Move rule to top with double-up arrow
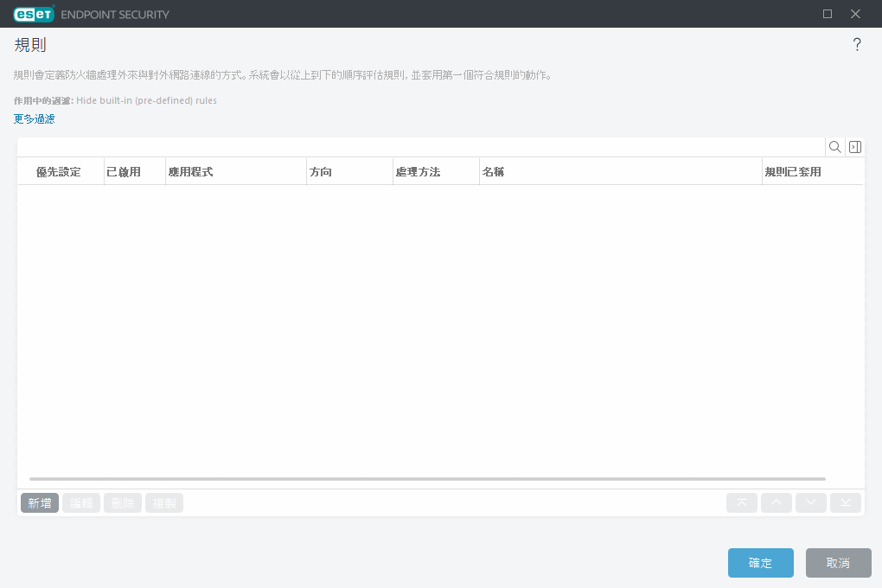Screen dimensions: 882x588 point(742,503)
